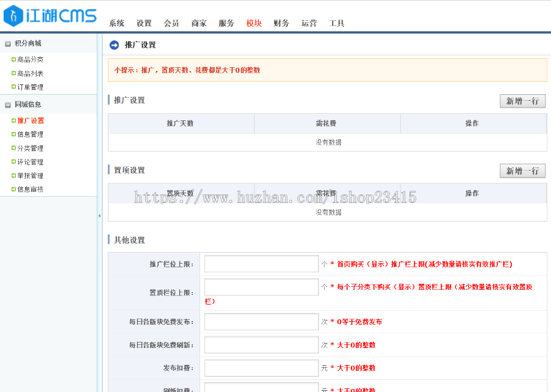Click the blue arrow icon beside 推广设置 title

[x=114, y=45]
